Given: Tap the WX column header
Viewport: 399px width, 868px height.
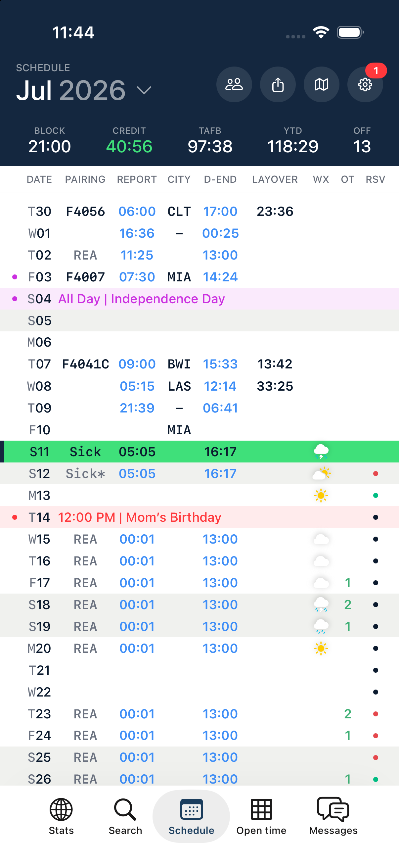Looking at the screenshot, I should 321,179.
